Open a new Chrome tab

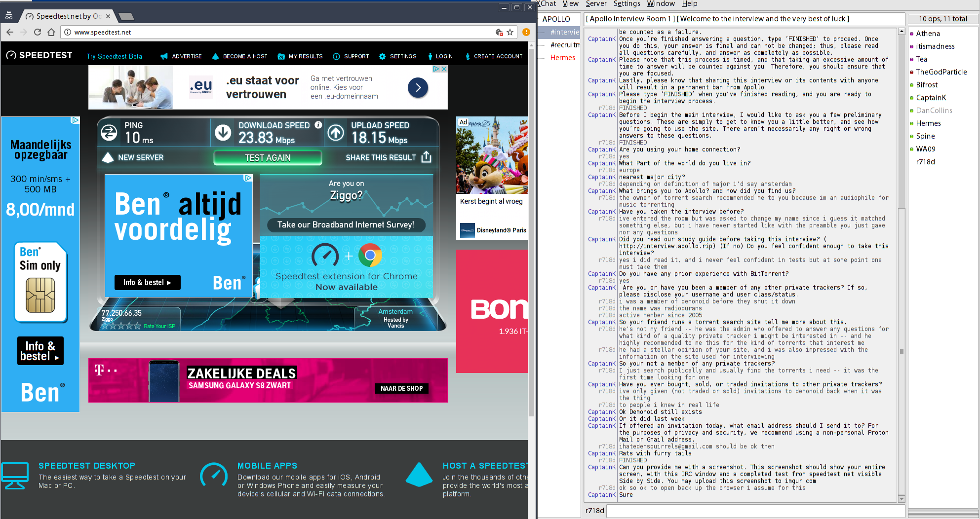(126, 16)
